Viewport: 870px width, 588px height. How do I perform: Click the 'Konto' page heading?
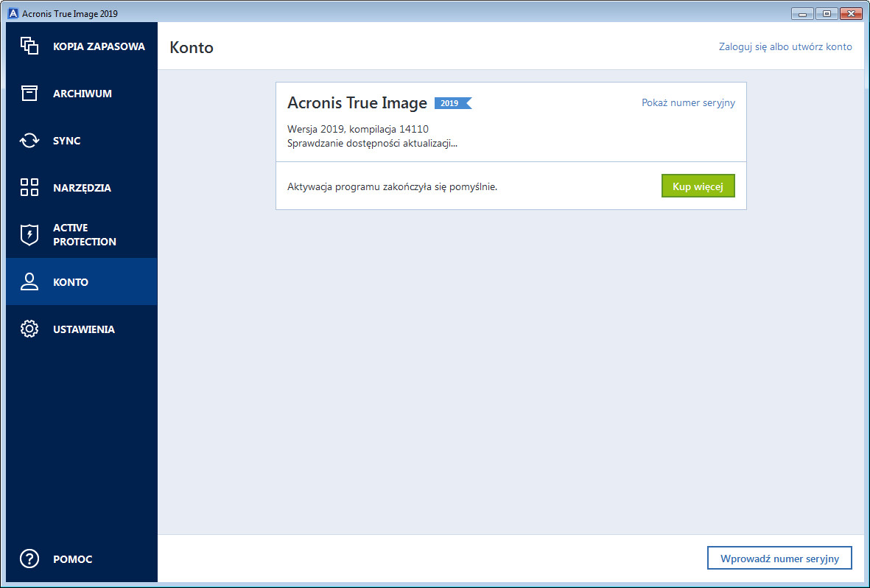tap(192, 47)
